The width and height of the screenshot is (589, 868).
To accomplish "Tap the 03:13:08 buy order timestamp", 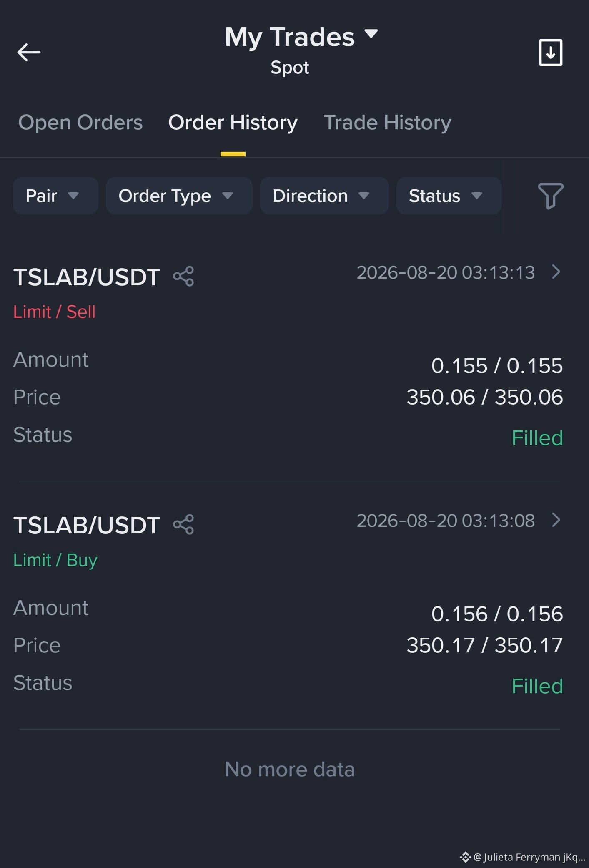I will pyautogui.click(x=446, y=521).
